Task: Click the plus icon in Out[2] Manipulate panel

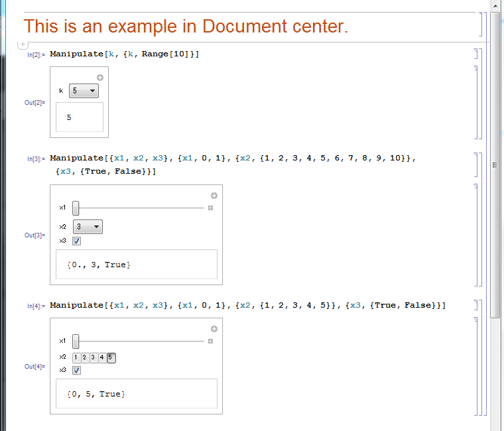Action: [x=100, y=78]
